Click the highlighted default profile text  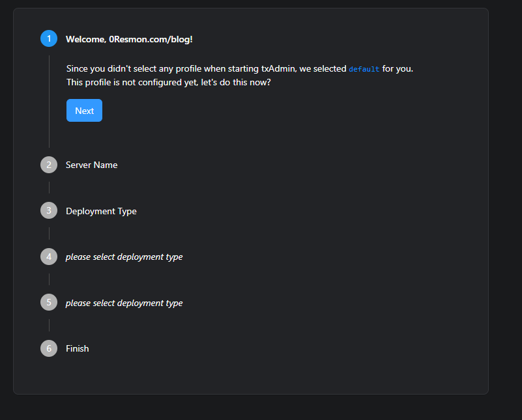click(364, 68)
